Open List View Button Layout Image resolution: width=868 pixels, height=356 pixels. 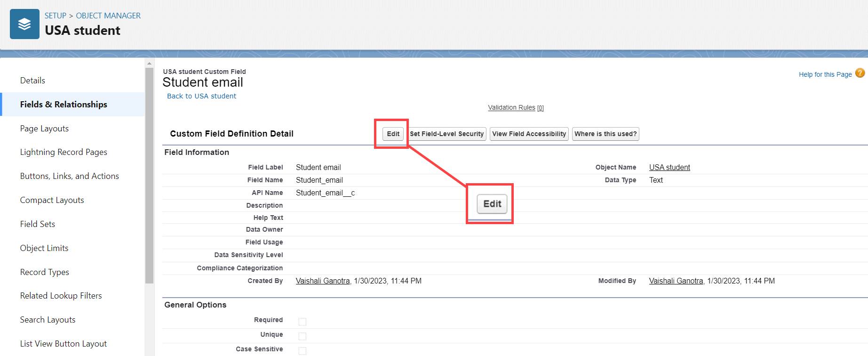[x=64, y=344]
